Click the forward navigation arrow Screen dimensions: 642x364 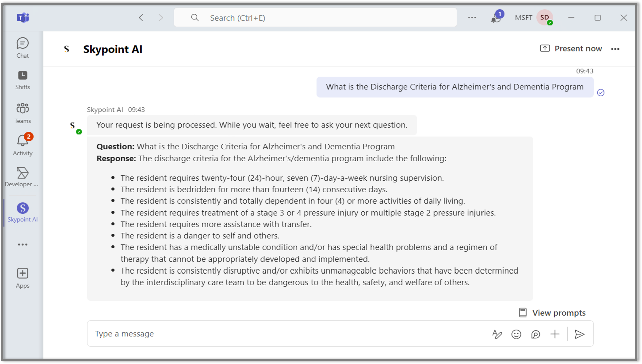160,18
